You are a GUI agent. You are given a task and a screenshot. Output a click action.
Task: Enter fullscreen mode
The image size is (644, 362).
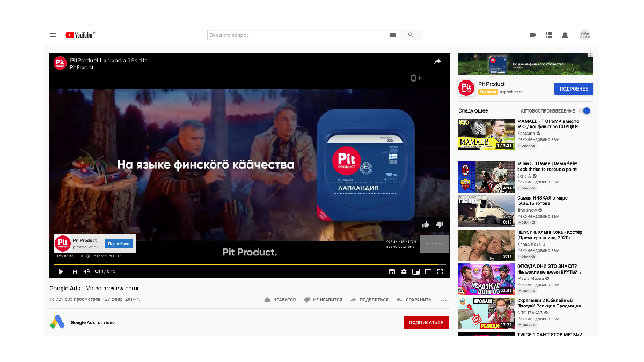point(440,271)
